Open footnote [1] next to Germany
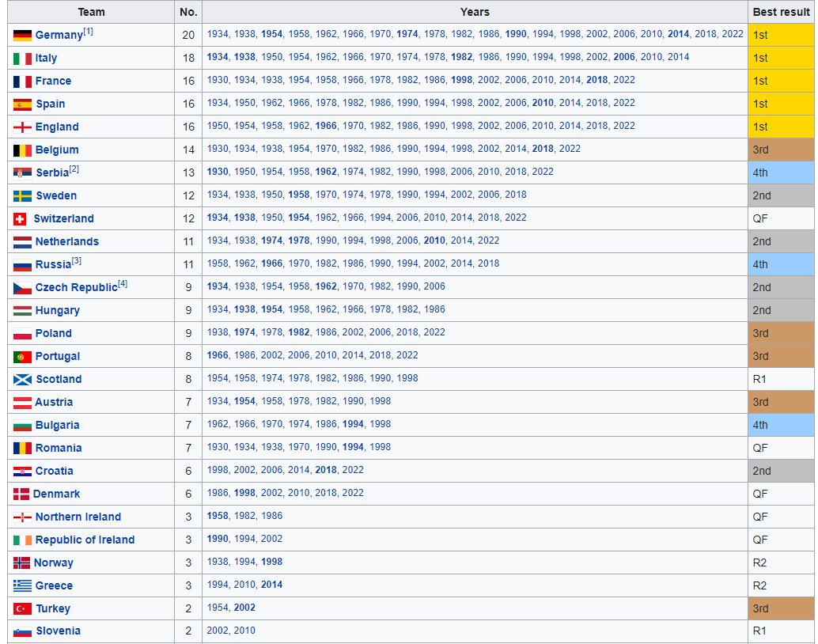The width and height of the screenshot is (818, 644). tap(88, 32)
